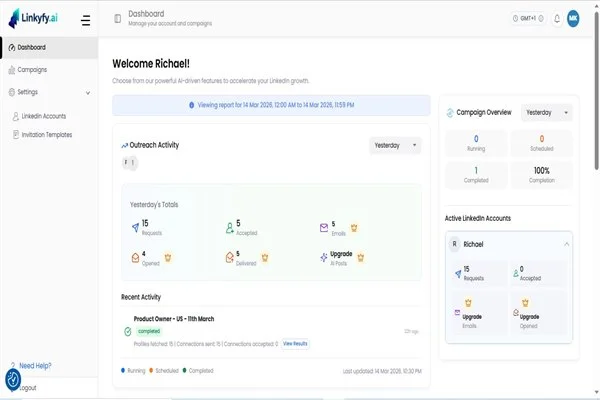
Task: Open the MK user avatar menu
Action: coord(573,18)
